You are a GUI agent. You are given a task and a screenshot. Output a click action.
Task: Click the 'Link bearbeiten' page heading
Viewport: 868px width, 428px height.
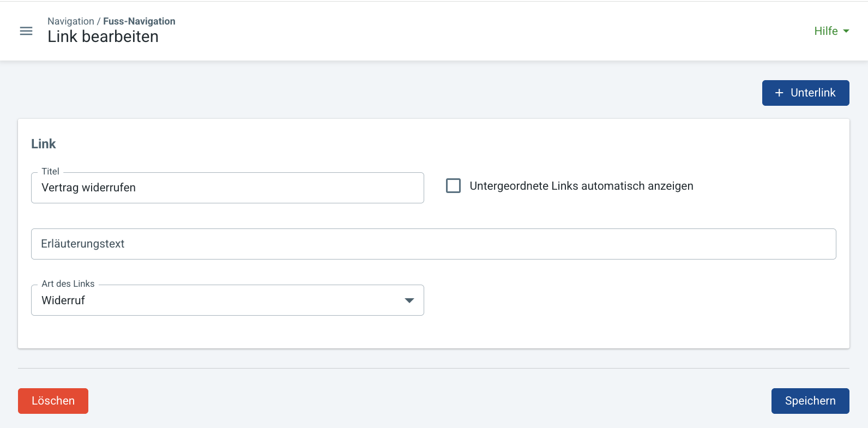coord(103,37)
